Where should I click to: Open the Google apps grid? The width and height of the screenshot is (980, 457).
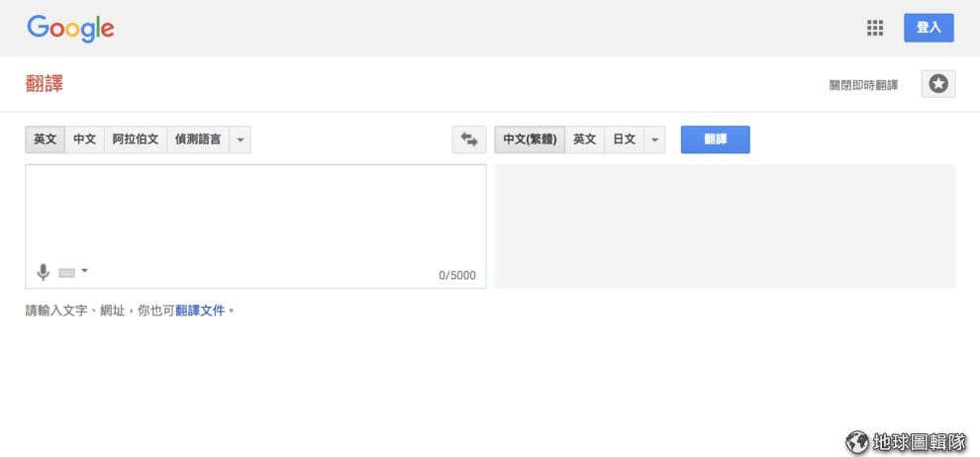pyautogui.click(x=874, y=28)
